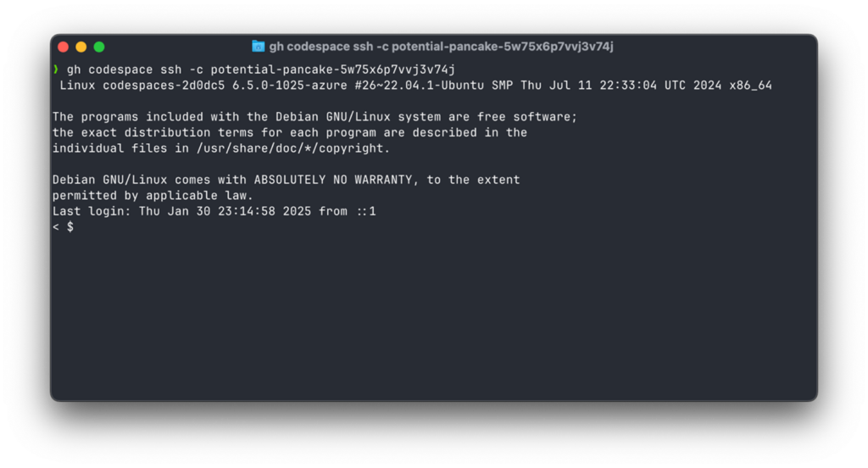Click the green prompt arrow at the top
Screen dimensions: 868x468
click(56, 70)
